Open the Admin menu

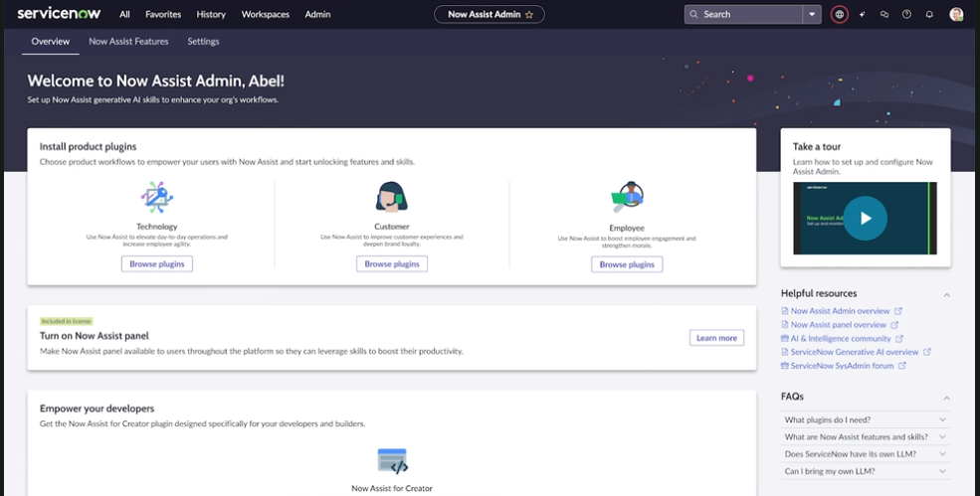pos(317,14)
